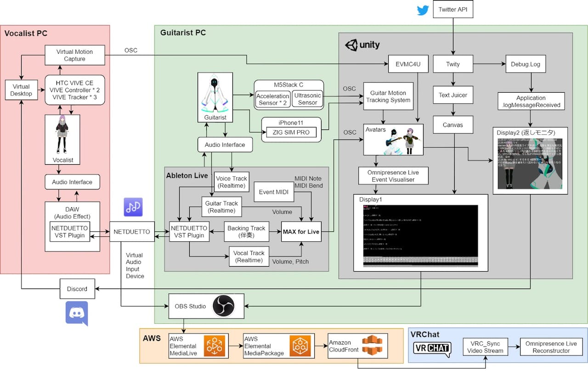Select NETDUETTO VST Plugin in Ableton Live

(189, 231)
